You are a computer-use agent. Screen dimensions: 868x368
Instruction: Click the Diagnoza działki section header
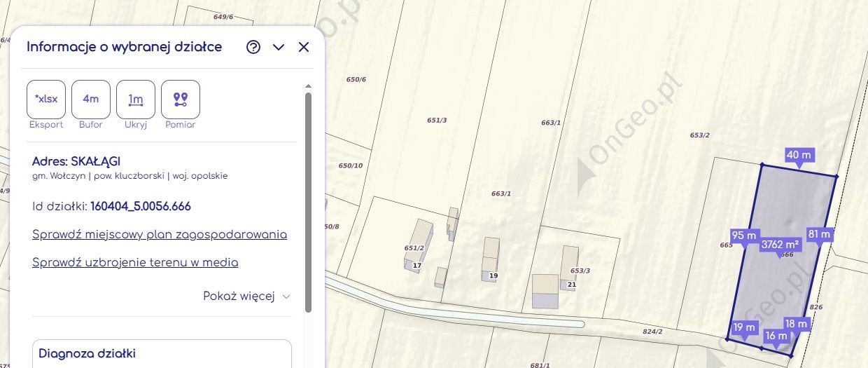pyautogui.click(x=87, y=353)
